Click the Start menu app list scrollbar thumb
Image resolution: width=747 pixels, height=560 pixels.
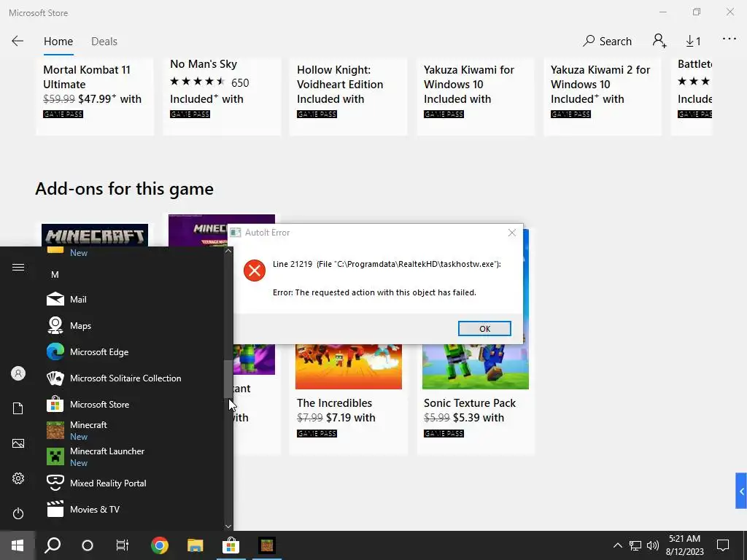pos(228,379)
